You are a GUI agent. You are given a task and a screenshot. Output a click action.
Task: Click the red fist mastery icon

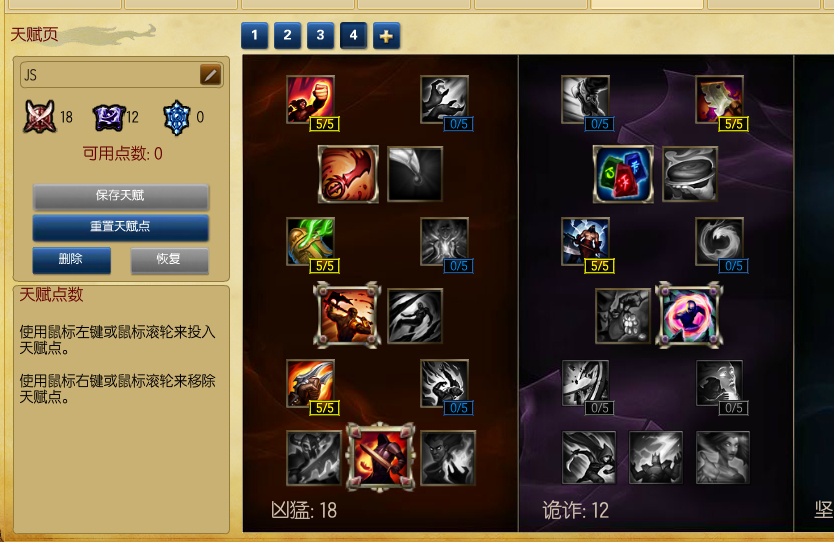click(311, 99)
